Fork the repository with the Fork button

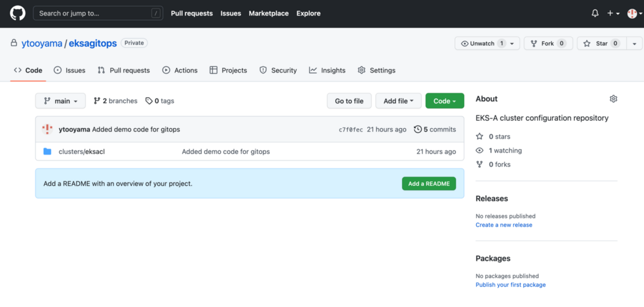547,44
